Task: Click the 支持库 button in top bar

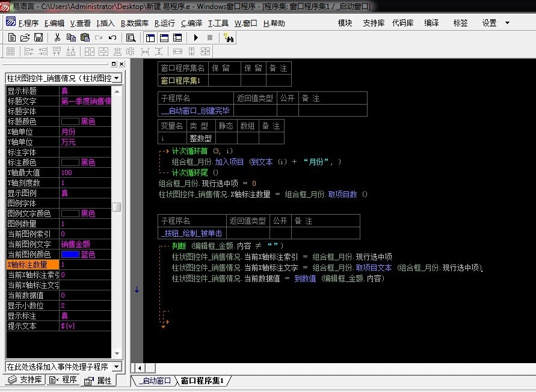Action: pos(374,23)
